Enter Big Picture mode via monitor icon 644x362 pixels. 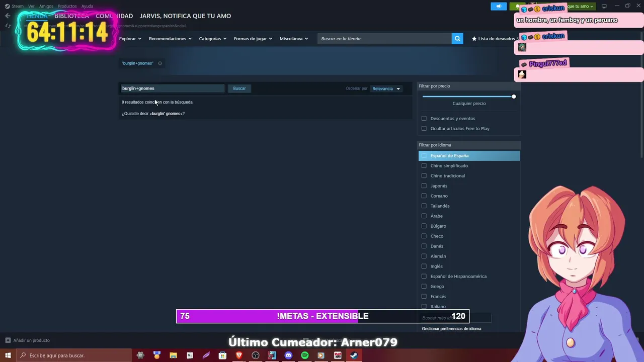pos(604,6)
